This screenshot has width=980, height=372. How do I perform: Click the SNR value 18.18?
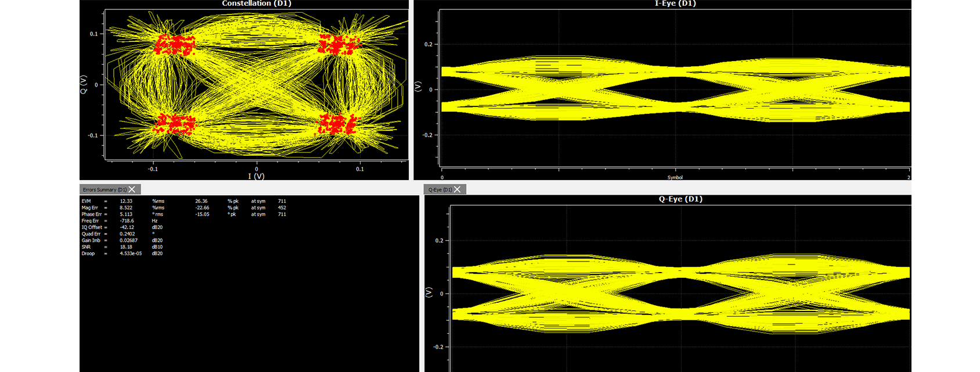126,247
